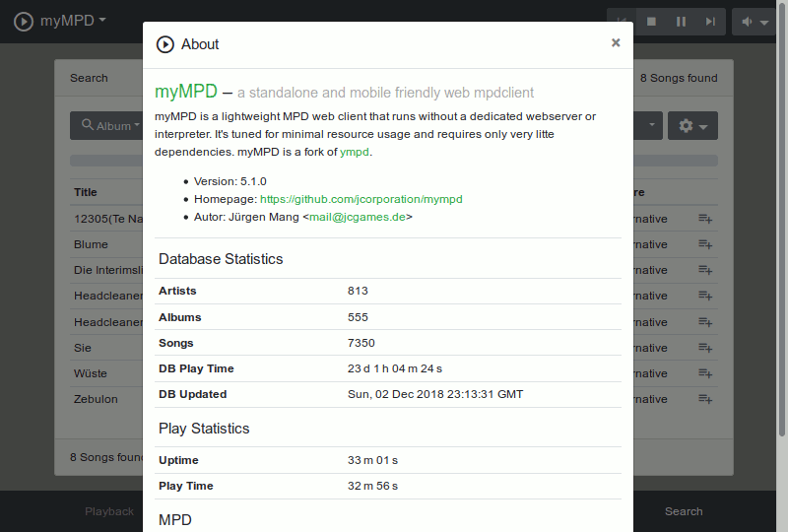Click the Title column header

[x=86, y=192]
